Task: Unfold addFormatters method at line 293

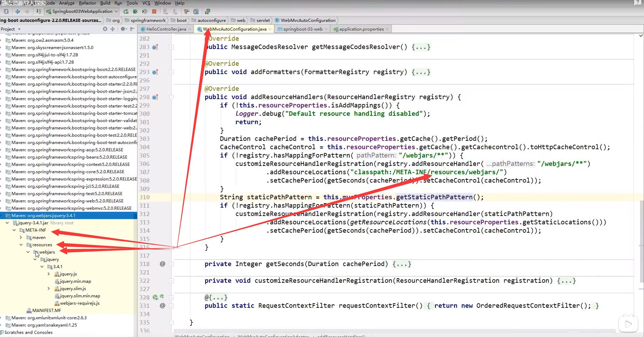Action: click(x=171, y=72)
